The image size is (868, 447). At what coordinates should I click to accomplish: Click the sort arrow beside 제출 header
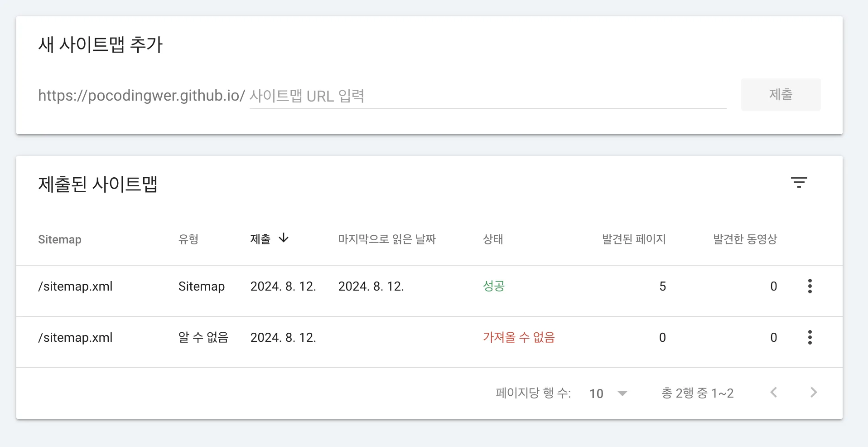coord(284,238)
